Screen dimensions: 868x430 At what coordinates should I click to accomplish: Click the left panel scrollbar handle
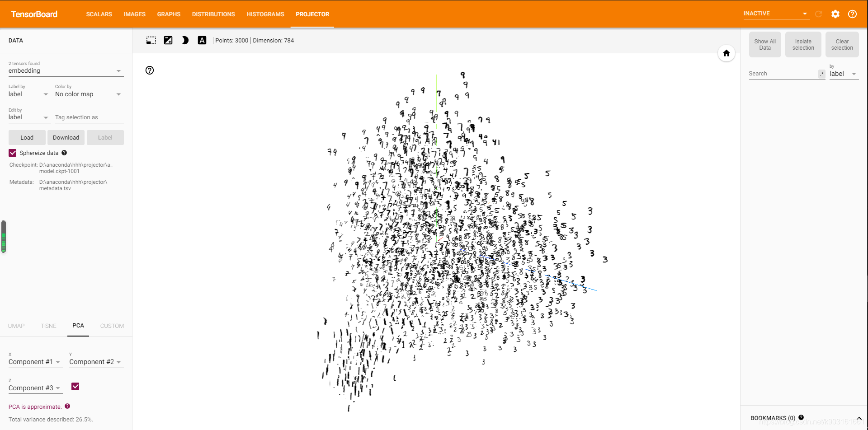click(x=4, y=237)
